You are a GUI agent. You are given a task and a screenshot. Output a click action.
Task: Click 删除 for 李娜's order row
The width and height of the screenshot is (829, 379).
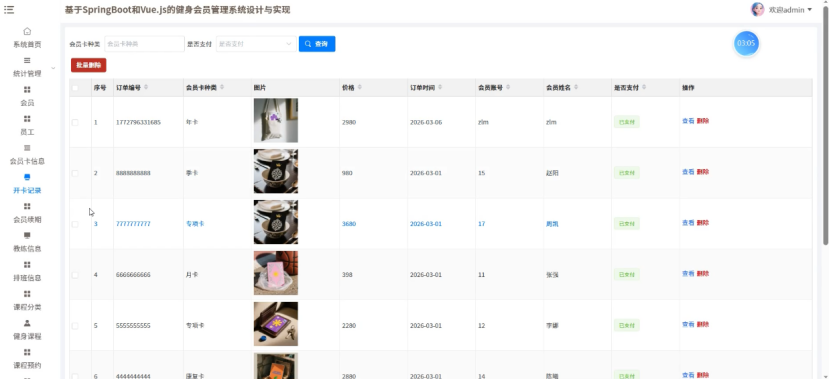[x=703, y=325]
